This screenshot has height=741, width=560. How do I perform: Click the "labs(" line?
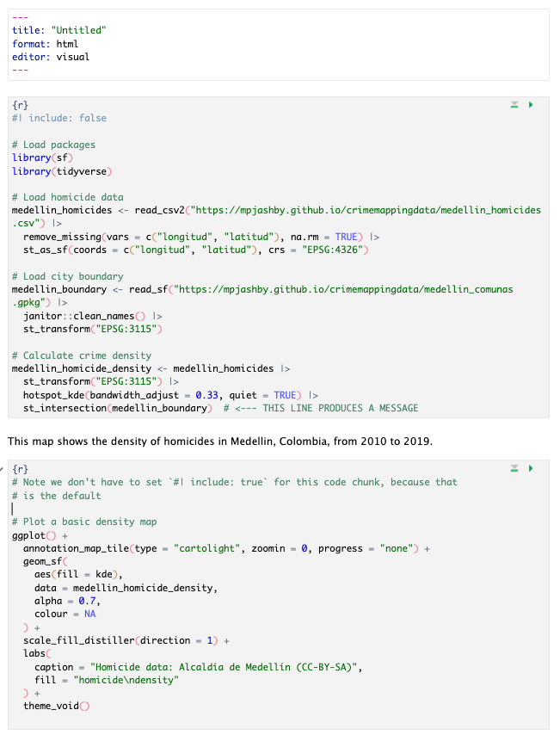point(37,653)
